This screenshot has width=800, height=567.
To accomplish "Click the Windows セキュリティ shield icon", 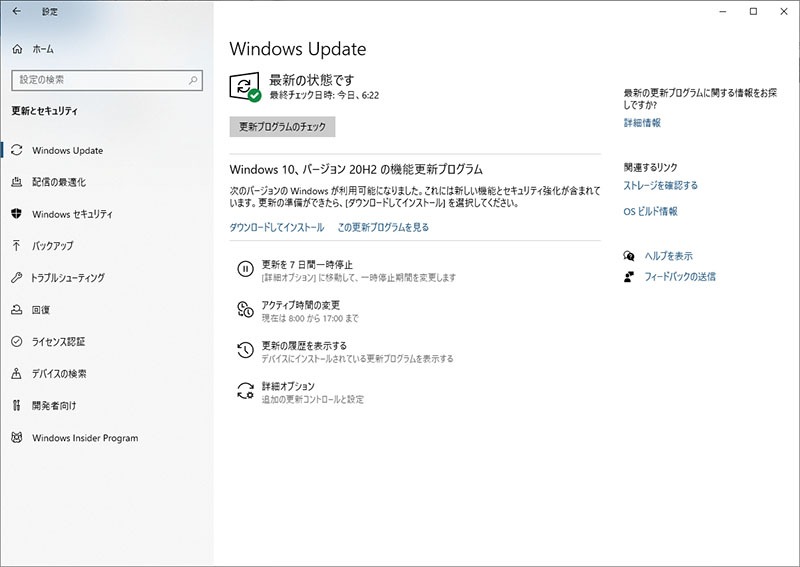I will click(17, 214).
